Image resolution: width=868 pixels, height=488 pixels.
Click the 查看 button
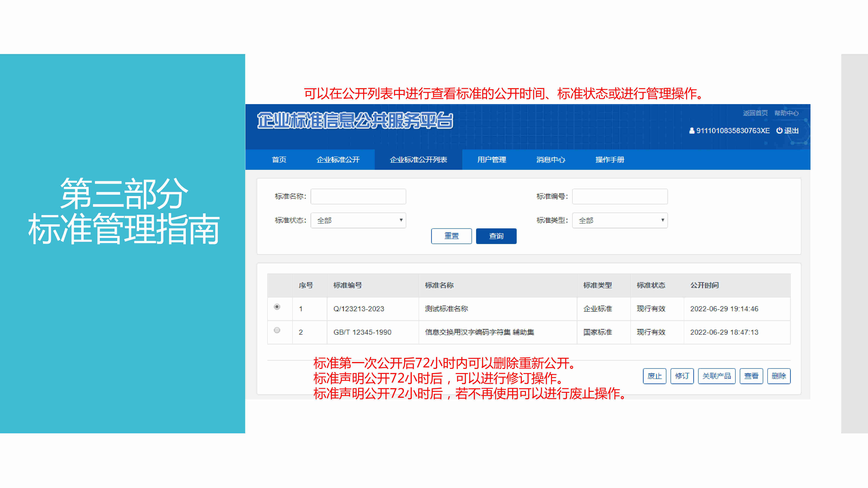tap(751, 376)
